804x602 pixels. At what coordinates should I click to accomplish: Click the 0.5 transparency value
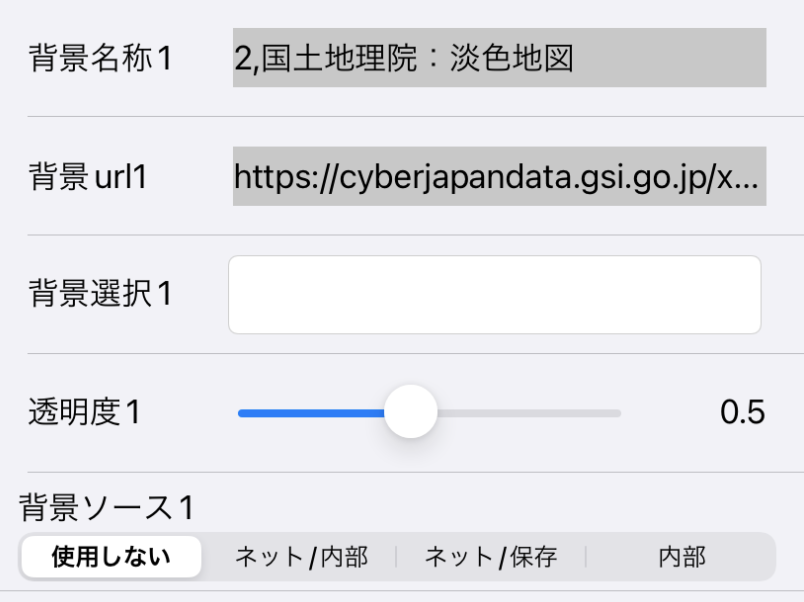742,412
